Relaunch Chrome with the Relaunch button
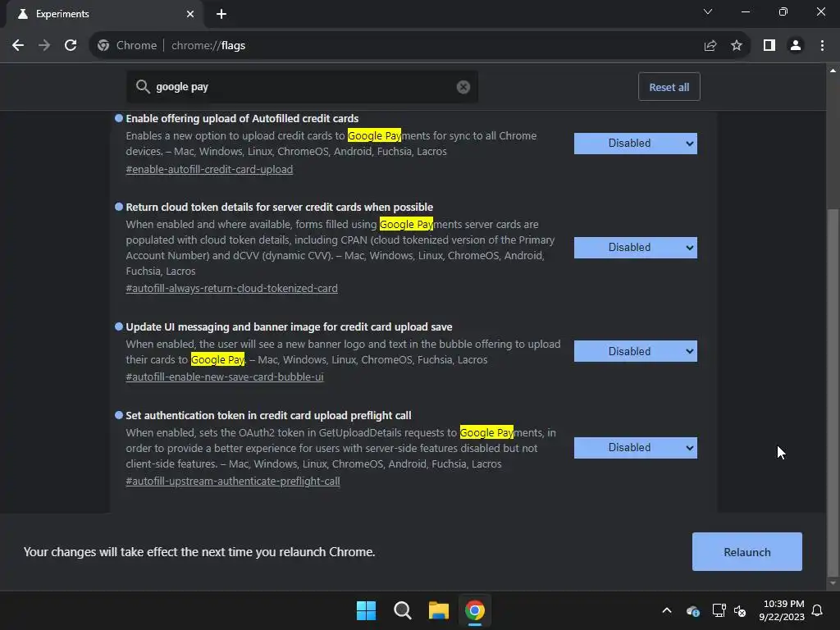The height and width of the screenshot is (630, 840). (x=746, y=552)
